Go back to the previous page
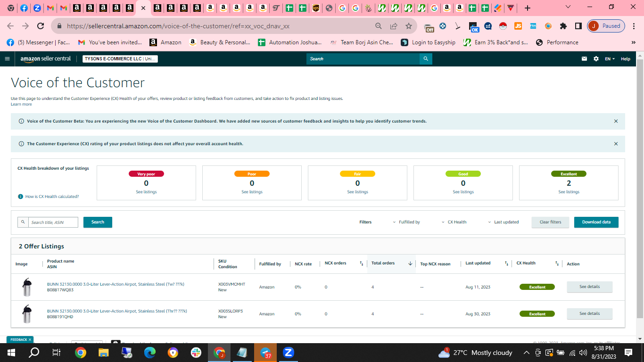This screenshot has height=362, width=644. (x=10, y=26)
